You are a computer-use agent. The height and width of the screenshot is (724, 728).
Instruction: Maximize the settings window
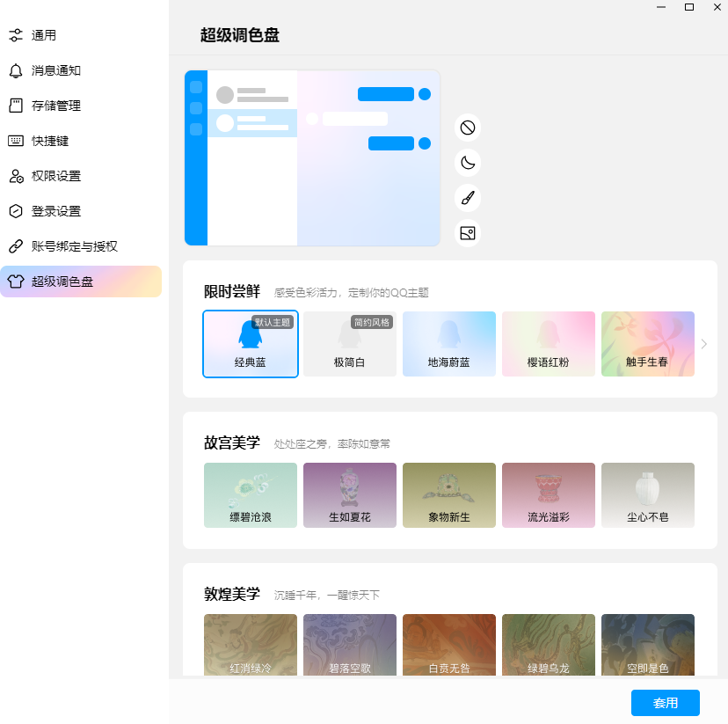click(x=689, y=7)
